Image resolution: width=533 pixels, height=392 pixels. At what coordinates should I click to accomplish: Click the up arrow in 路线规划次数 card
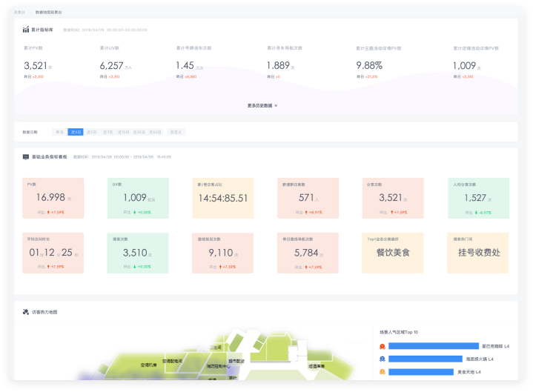[x=220, y=267]
